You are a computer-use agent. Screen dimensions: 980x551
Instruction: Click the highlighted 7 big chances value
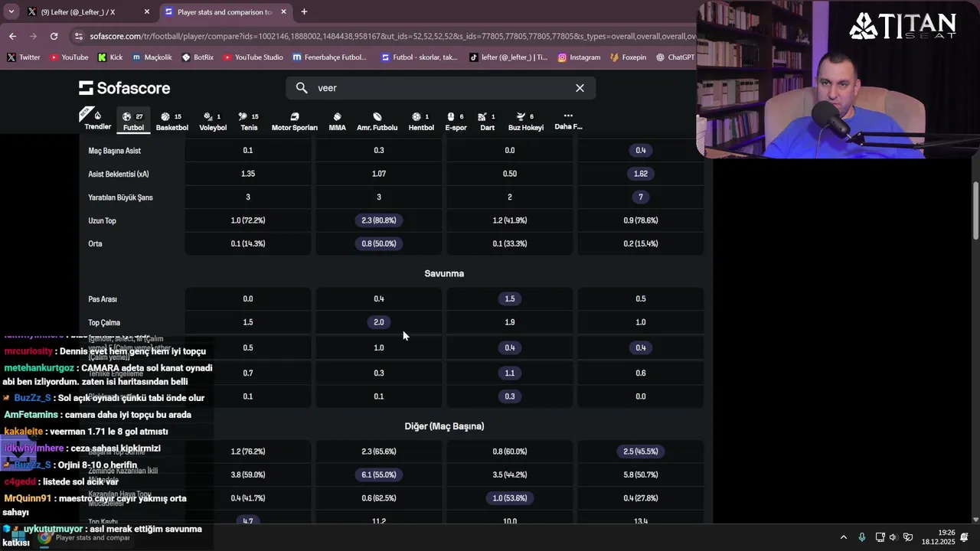tap(641, 197)
